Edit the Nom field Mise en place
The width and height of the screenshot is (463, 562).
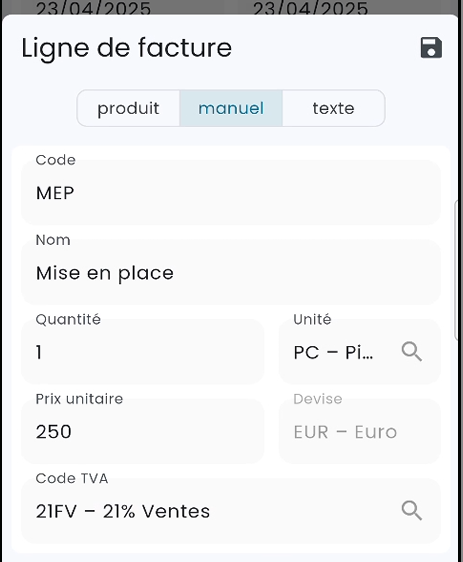click(231, 272)
